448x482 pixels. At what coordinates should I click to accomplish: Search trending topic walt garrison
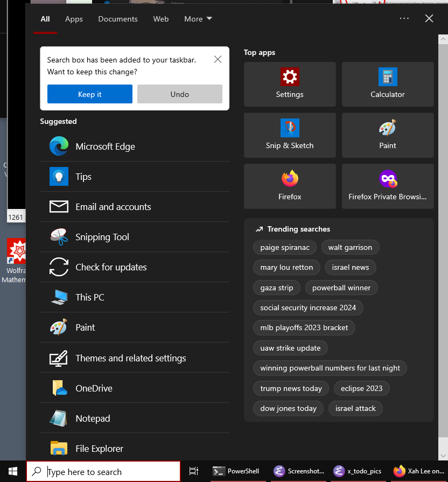351,247
